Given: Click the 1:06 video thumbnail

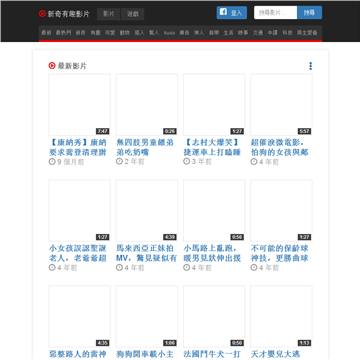Looking at the screenshot, I should point(147,316).
